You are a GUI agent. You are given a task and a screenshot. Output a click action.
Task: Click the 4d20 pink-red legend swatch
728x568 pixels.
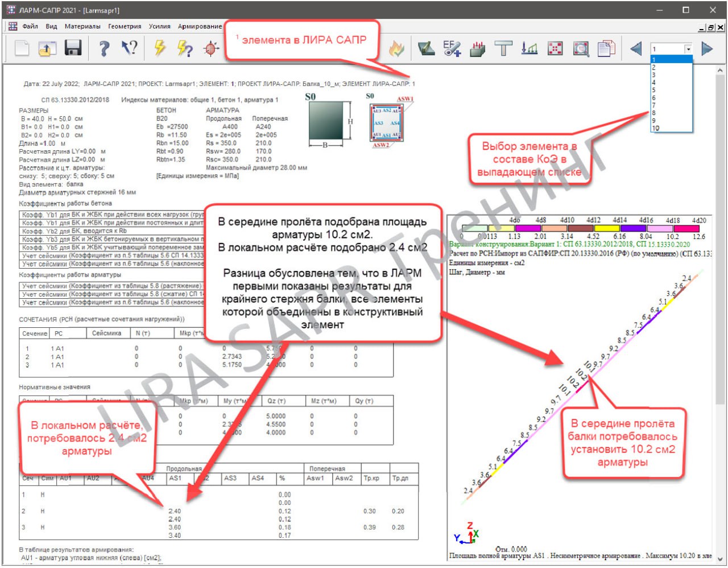point(685,228)
